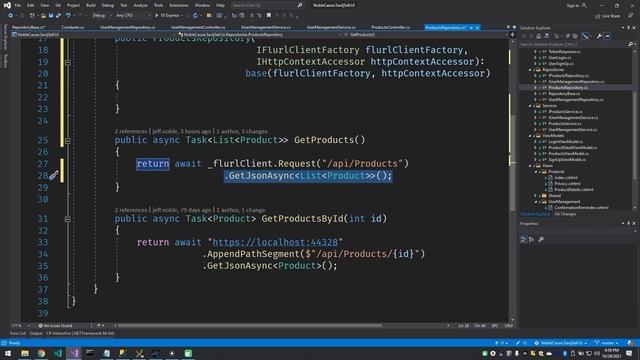Collapse the ViewModels folder in Solution Explorer

[x=530, y=136]
